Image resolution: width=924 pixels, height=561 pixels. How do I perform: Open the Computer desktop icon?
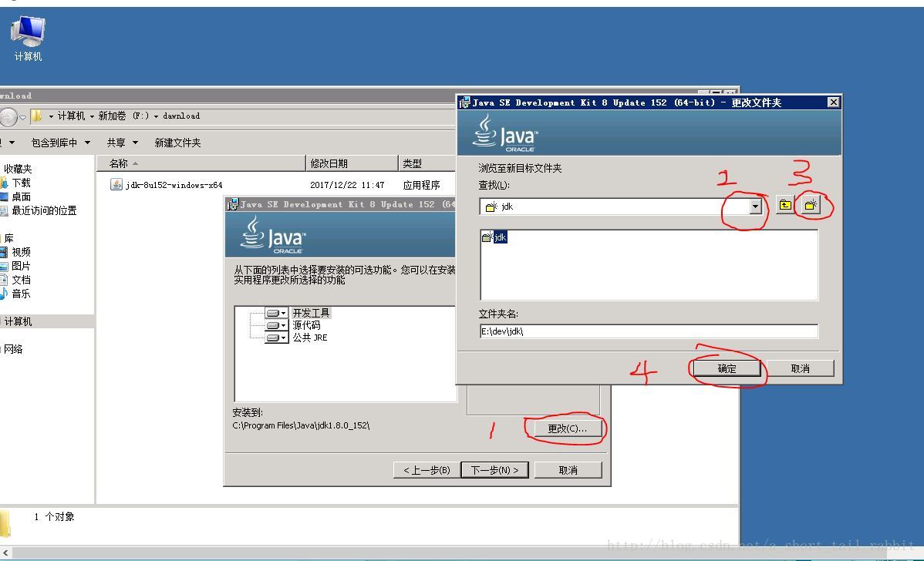(x=28, y=39)
